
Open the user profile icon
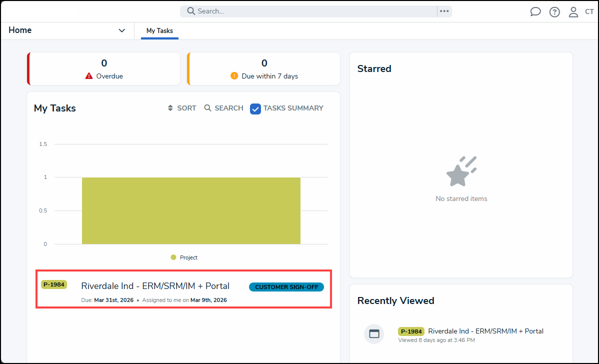tap(573, 12)
